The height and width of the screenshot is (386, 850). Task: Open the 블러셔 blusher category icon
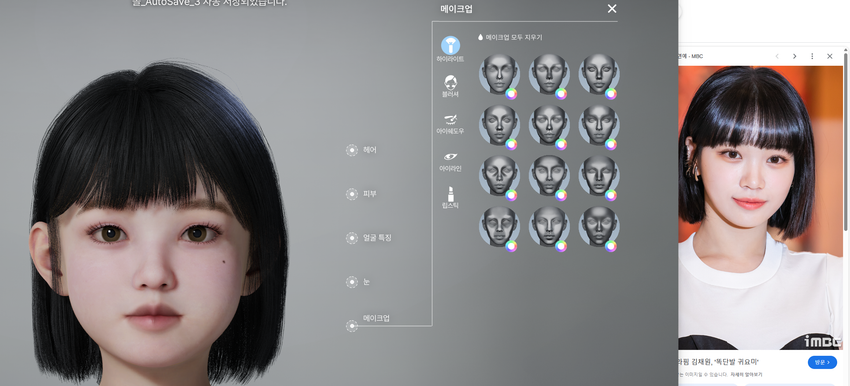click(450, 82)
